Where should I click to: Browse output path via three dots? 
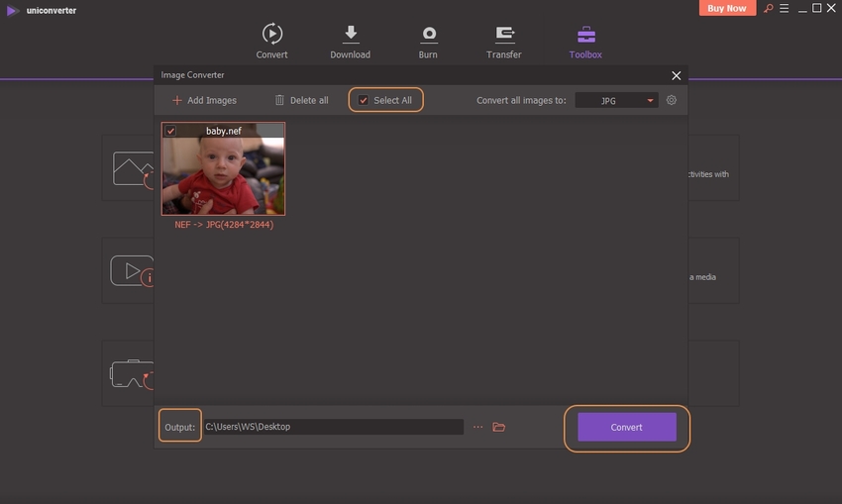(x=477, y=427)
